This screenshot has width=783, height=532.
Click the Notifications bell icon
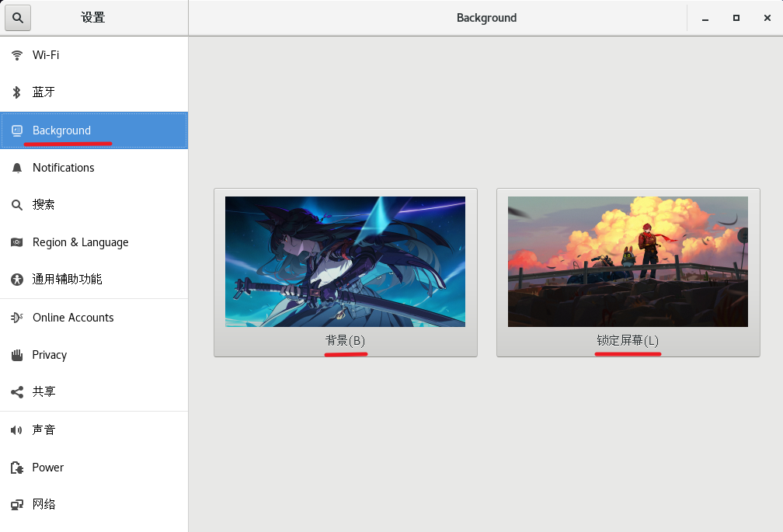17,168
